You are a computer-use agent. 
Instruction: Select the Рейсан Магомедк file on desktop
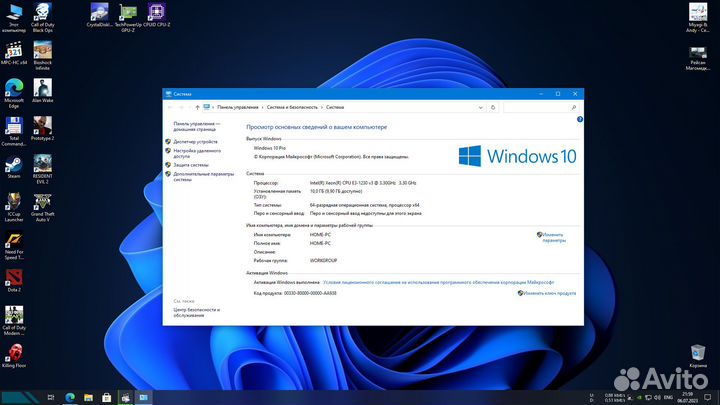pyautogui.click(x=698, y=58)
